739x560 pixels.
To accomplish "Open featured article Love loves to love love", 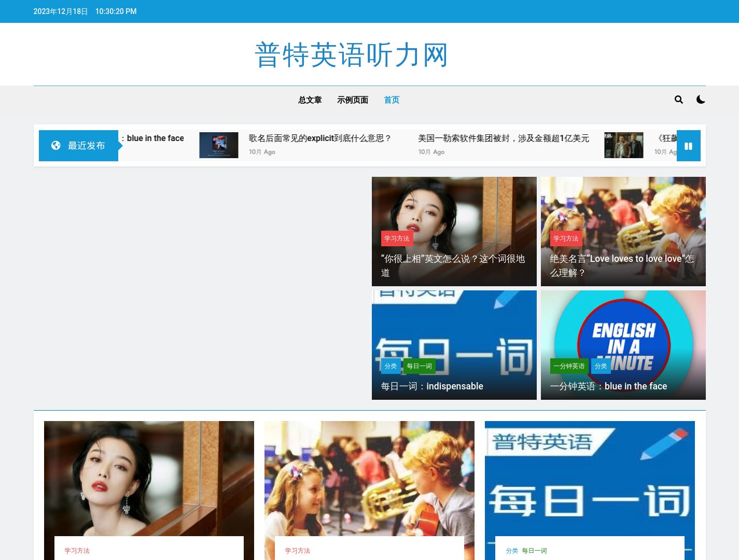I will pos(622,265).
